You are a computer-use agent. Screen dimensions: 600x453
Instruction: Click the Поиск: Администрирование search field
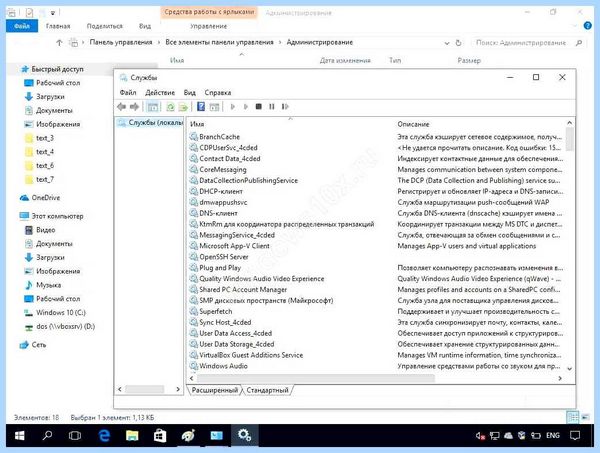click(528, 43)
